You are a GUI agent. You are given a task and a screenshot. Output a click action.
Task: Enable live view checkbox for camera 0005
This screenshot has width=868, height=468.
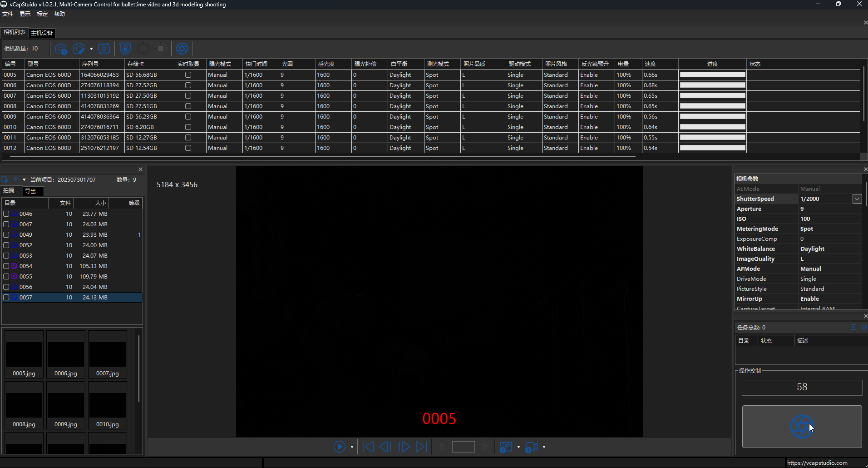188,75
